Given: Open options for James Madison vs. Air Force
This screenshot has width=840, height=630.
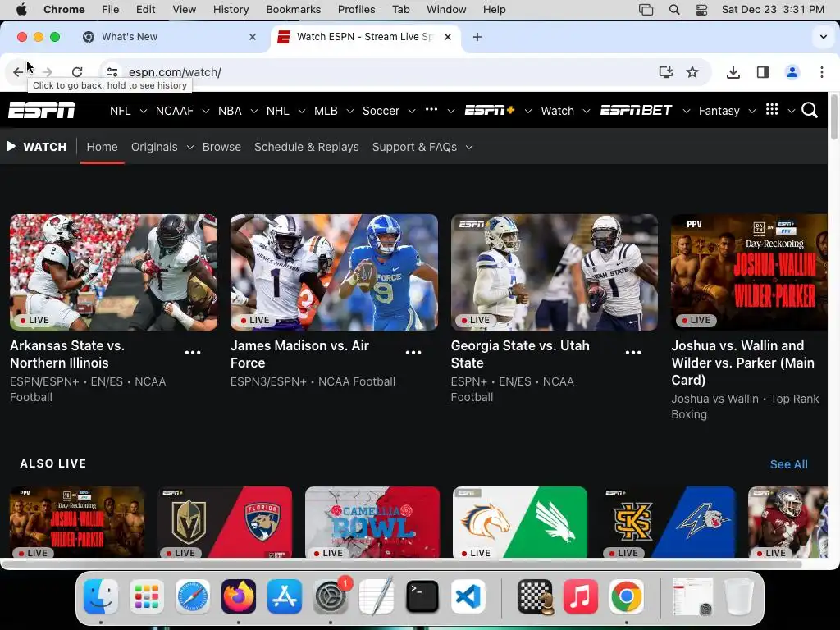Looking at the screenshot, I should point(413,353).
